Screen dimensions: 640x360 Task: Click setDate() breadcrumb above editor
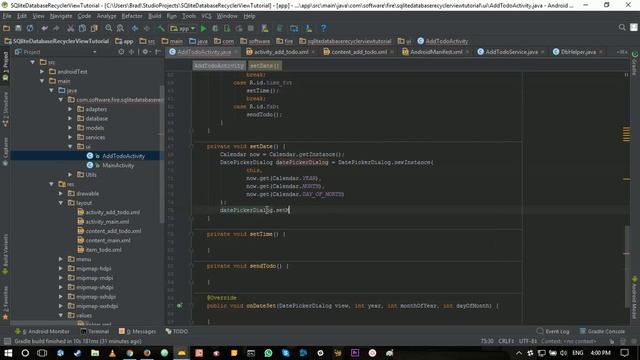[264, 66]
